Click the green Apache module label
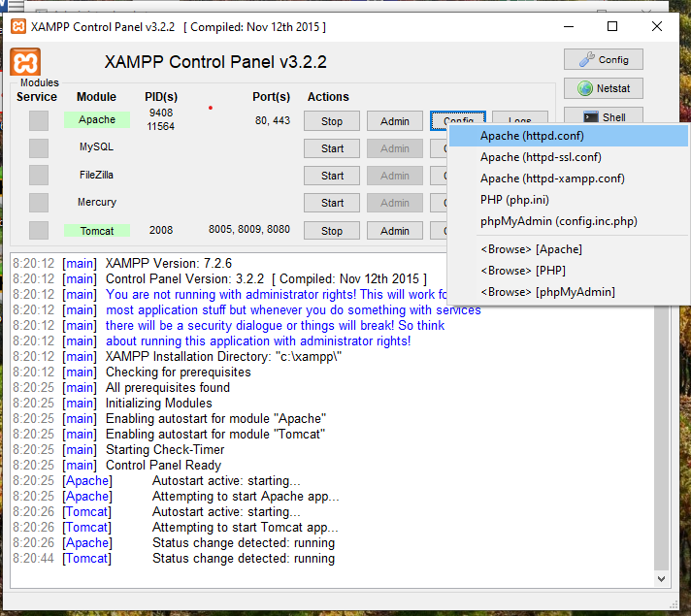Viewport: 691px width, 616px height. point(97,120)
